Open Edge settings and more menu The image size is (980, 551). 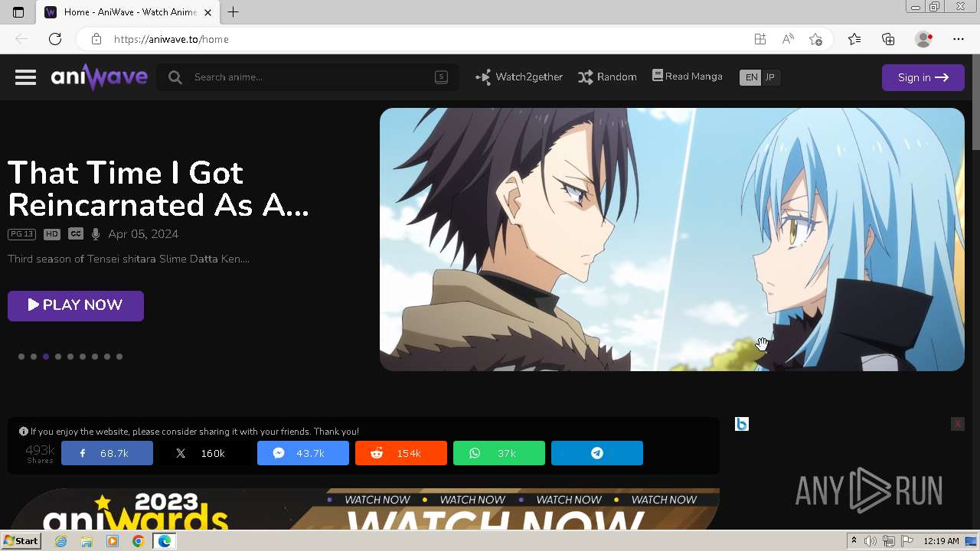(x=959, y=39)
